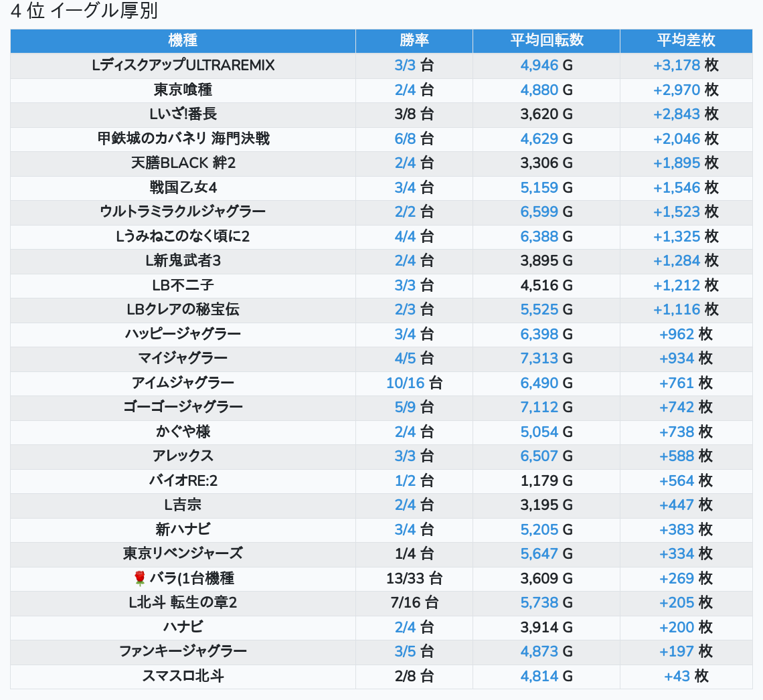Click マイジャグラー average rotation 7,313
The image size is (763, 700).
pos(539,359)
